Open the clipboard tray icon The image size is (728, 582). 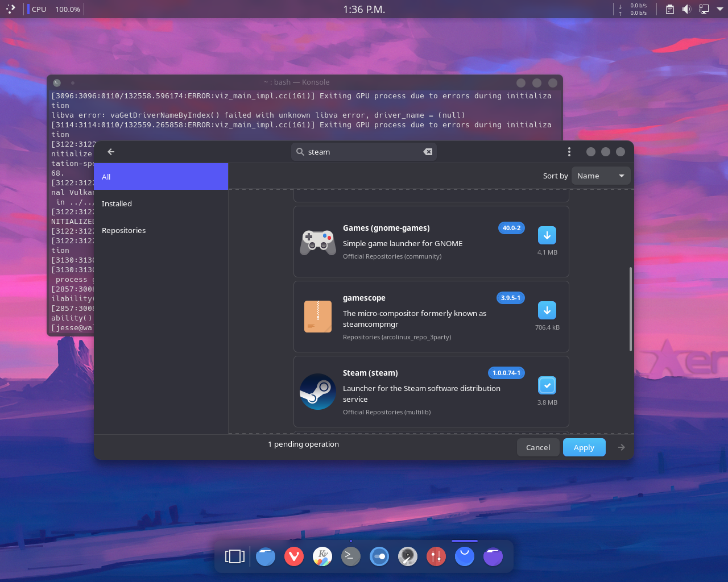coord(670,9)
